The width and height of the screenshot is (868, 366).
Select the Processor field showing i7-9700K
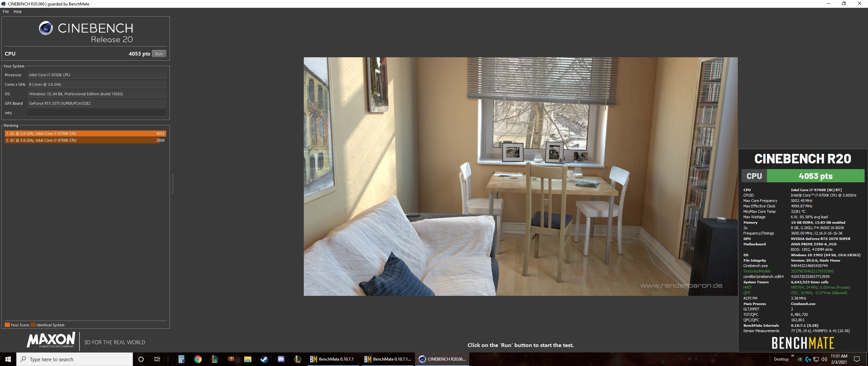(97, 75)
